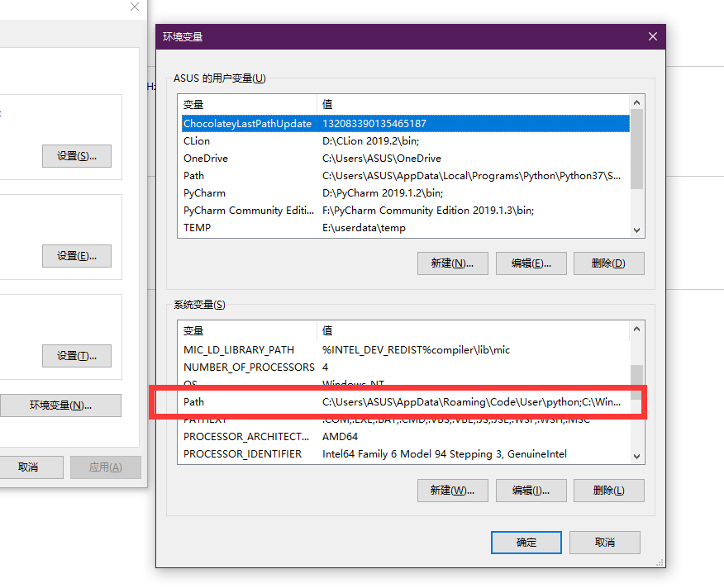Click 删除(D) under user variables

pyautogui.click(x=607, y=263)
